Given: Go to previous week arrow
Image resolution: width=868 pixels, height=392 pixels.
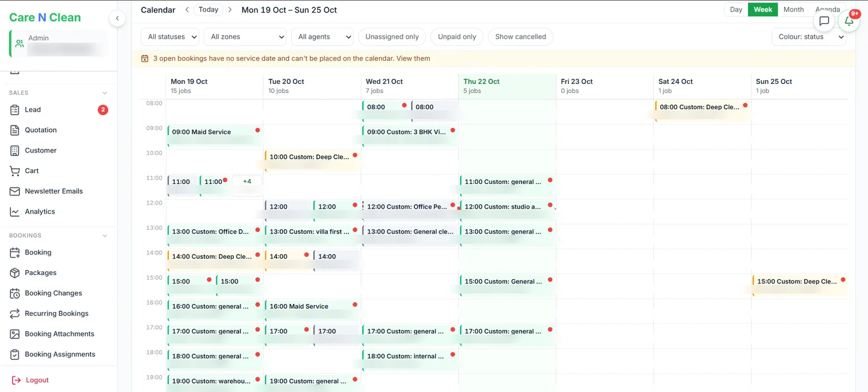Looking at the screenshot, I should (187, 10).
